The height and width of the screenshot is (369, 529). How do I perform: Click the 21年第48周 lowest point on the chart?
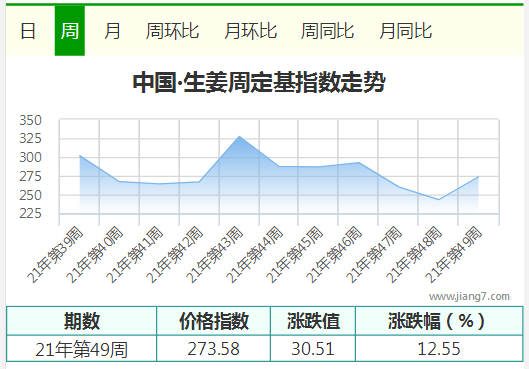439,200
